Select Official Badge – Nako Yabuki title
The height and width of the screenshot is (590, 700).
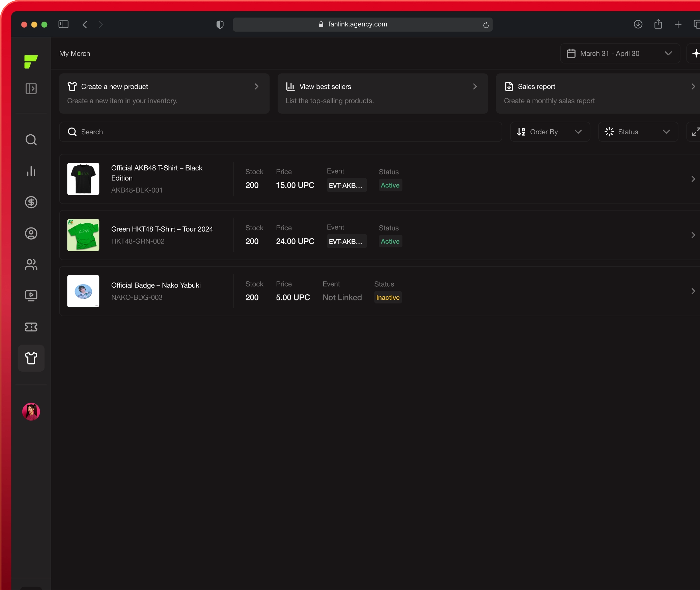[156, 285]
